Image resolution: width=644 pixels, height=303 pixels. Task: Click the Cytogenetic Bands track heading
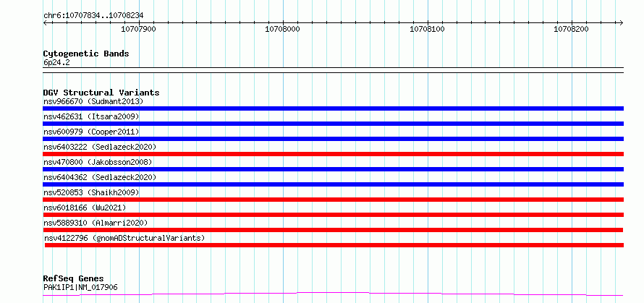point(86,54)
